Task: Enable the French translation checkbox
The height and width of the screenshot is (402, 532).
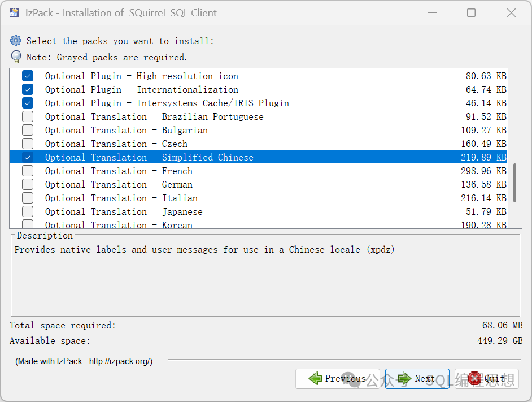Action: tap(28, 171)
